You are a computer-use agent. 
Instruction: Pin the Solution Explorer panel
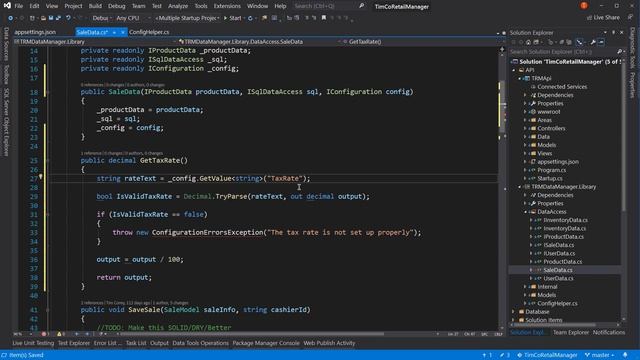[x=613, y=32]
